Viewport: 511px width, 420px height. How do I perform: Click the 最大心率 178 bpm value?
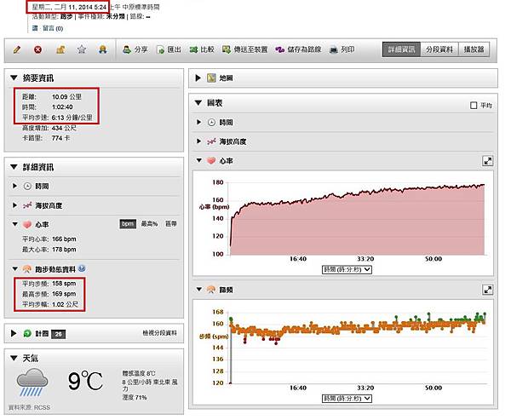(x=64, y=250)
